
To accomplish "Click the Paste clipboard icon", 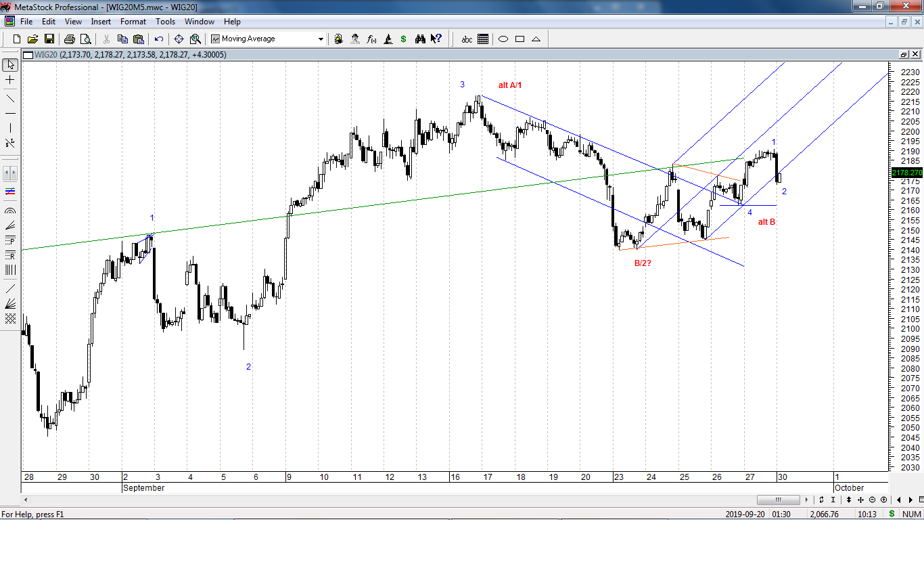I will (x=139, y=39).
